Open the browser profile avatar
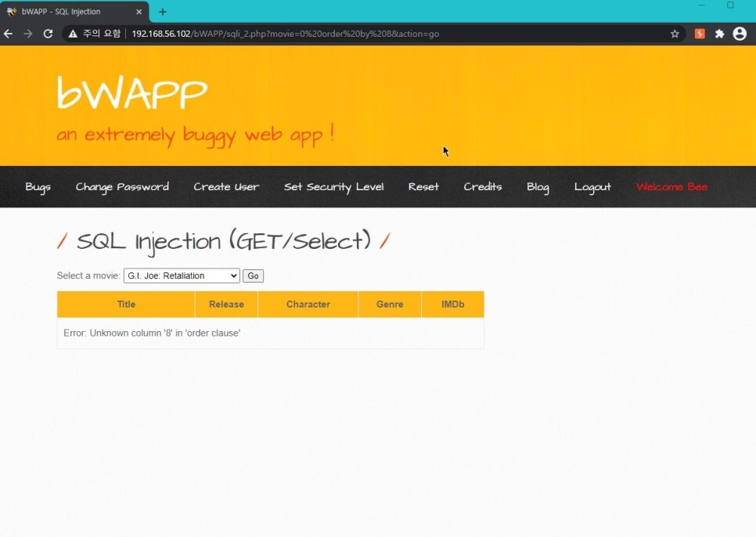 (x=740, y=34)
